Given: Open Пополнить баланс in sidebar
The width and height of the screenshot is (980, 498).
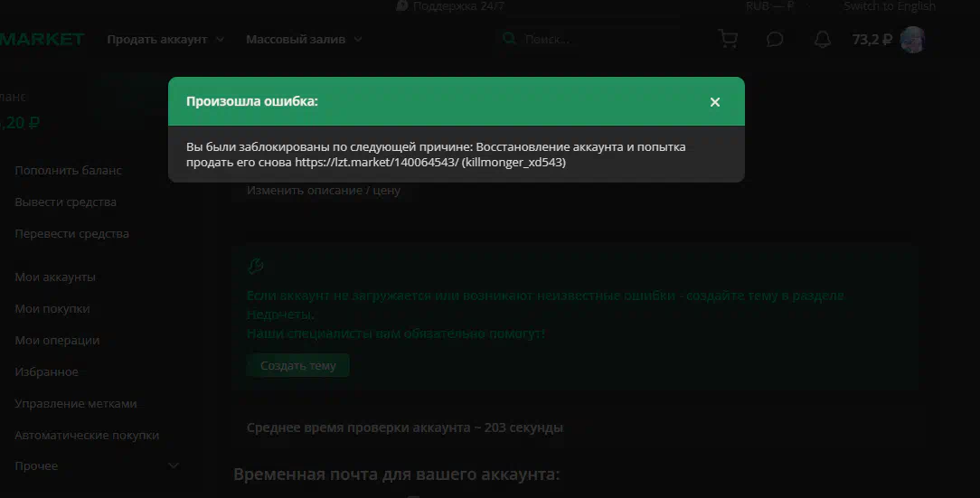Looking at the screenshot, I should coord(68,171).
